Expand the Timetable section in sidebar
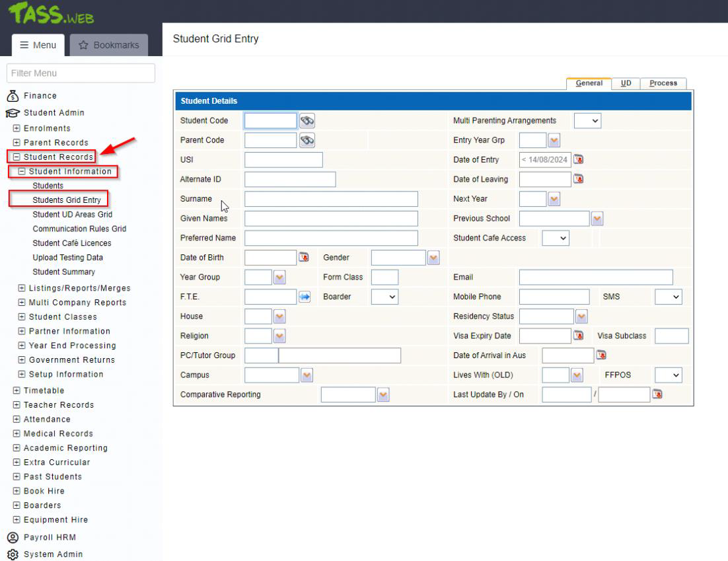 (x=17, y=391)
